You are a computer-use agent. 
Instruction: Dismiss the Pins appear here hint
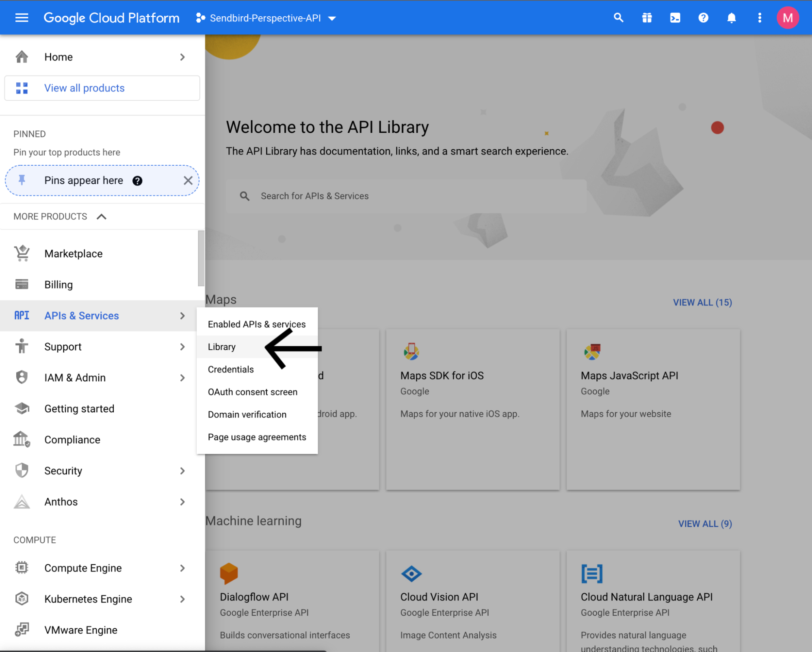pyautogui.click(x=188, y=180)
